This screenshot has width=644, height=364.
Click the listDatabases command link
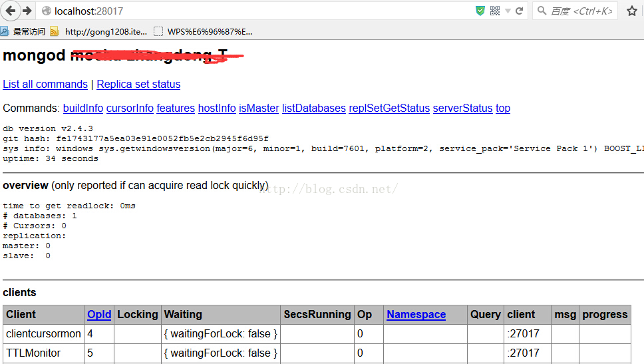tap(314, 108)
